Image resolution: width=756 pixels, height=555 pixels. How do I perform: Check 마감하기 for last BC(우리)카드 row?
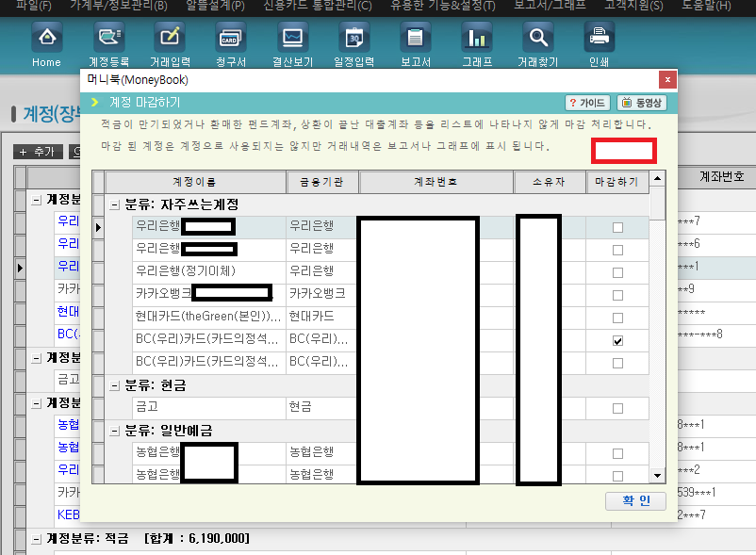click(617, 364)
